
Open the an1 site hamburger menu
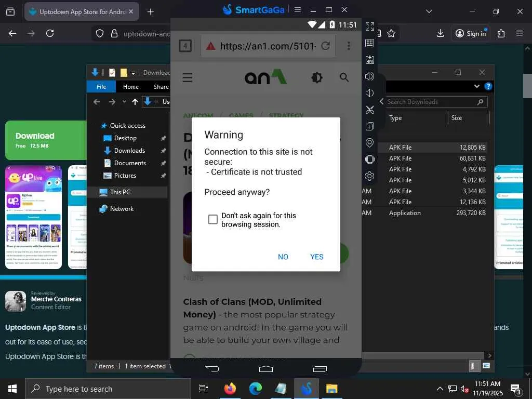(x=187, y=78)
